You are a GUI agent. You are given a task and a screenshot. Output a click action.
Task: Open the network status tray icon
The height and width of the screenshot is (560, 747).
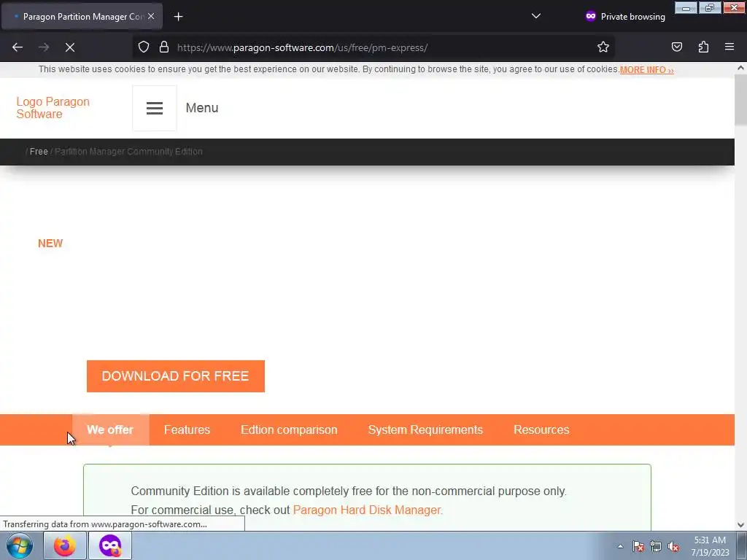pyautogui.click(x=656, y=546)
